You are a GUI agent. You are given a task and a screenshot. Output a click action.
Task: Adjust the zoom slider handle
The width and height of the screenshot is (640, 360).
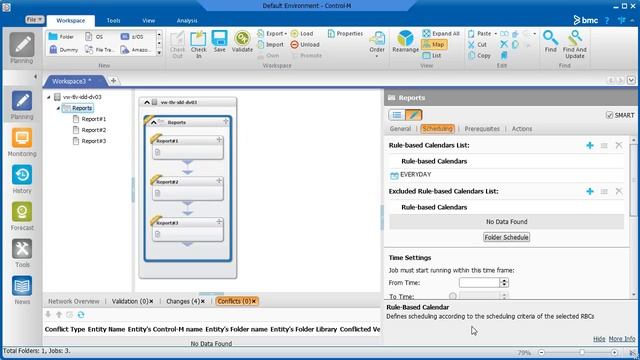click(582, 352)
